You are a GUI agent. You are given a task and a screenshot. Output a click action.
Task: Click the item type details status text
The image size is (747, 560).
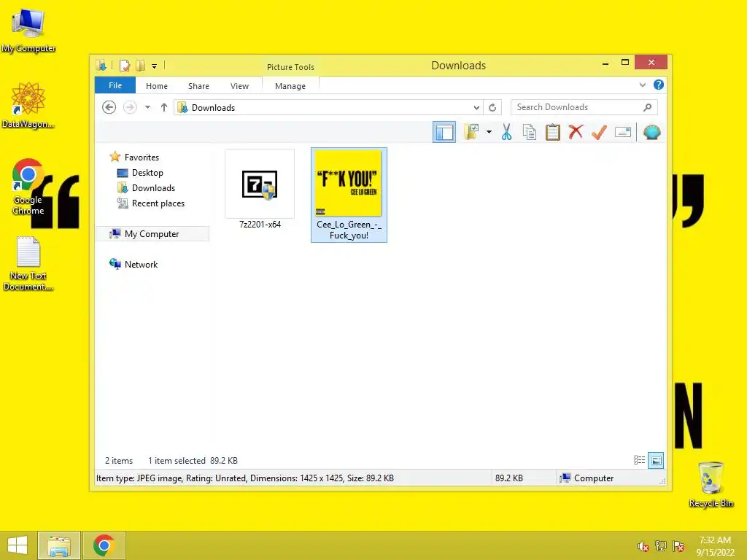click(x=245, y=478)
